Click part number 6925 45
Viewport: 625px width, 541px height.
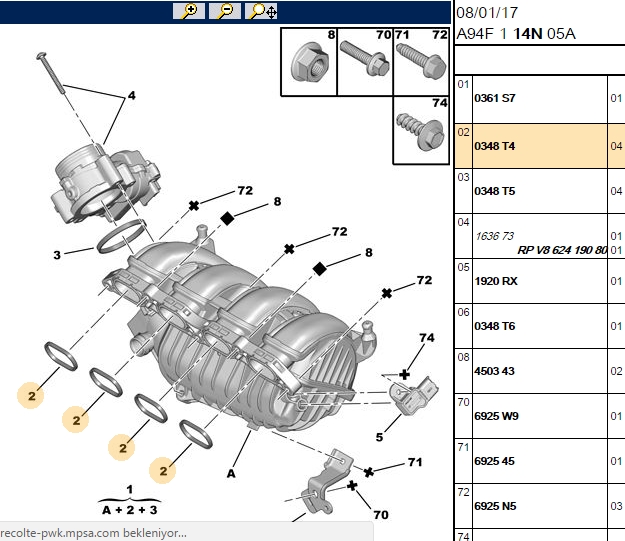click(x=494, y=461)
